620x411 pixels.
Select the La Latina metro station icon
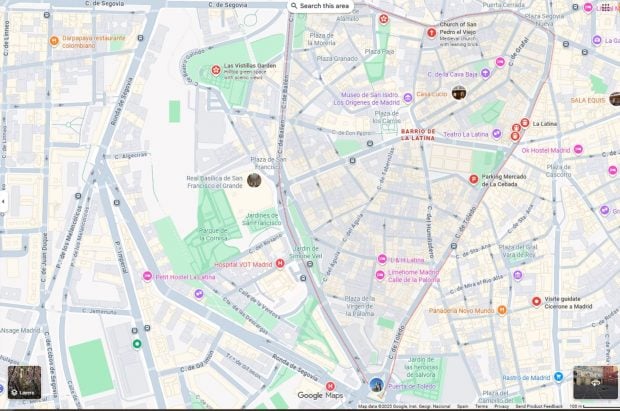pyautogui.click(x=525, y=123)
